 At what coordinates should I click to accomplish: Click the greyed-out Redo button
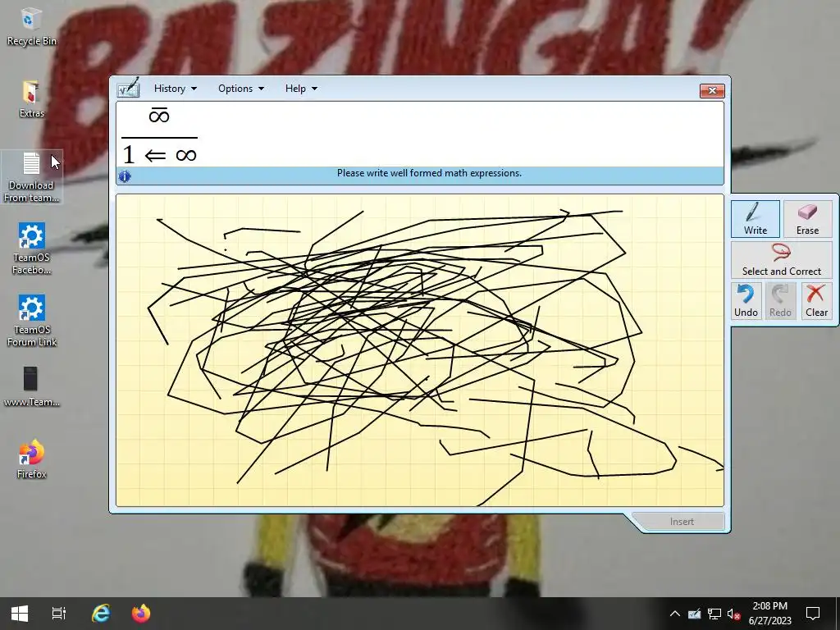(x=780, y=300)
